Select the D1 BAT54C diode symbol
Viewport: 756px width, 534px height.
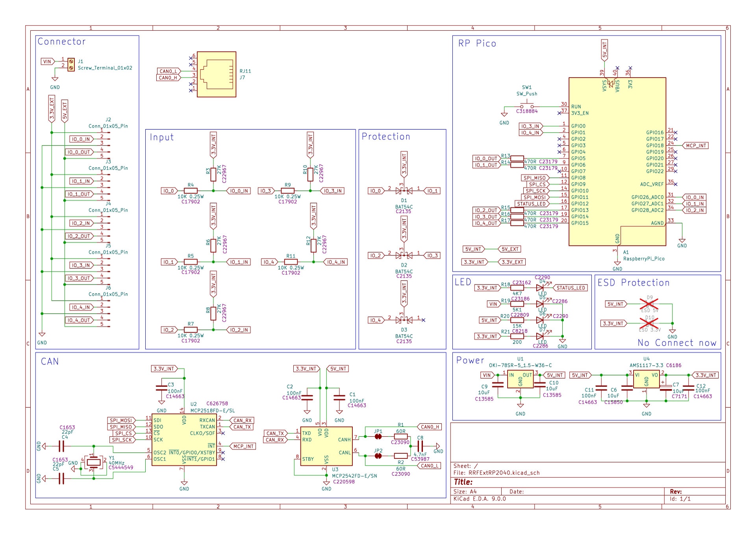point(404,191)
